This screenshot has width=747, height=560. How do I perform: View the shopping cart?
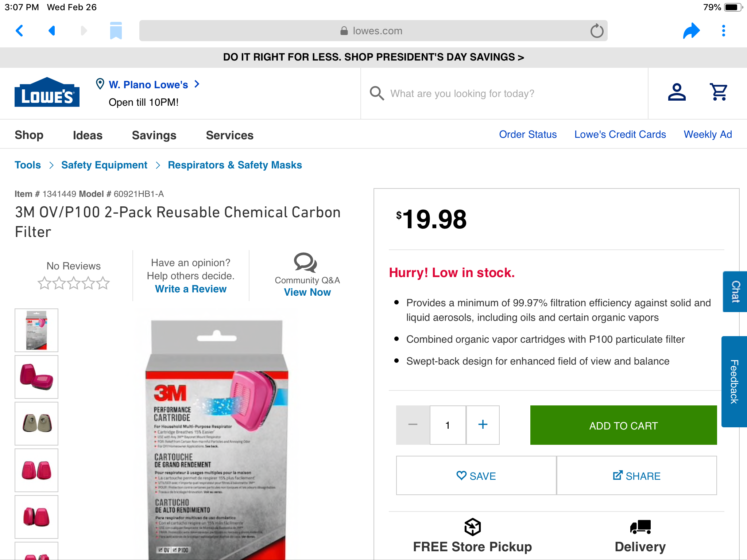[x=719, y=92]
